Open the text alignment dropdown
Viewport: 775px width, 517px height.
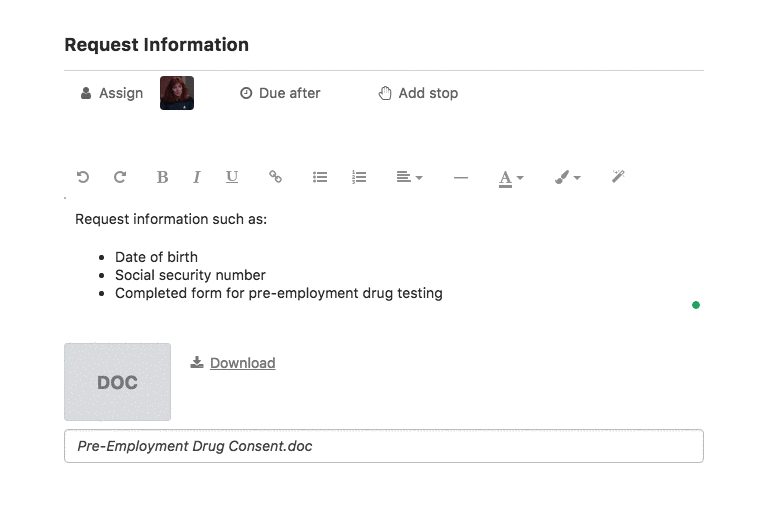[409, 177]
